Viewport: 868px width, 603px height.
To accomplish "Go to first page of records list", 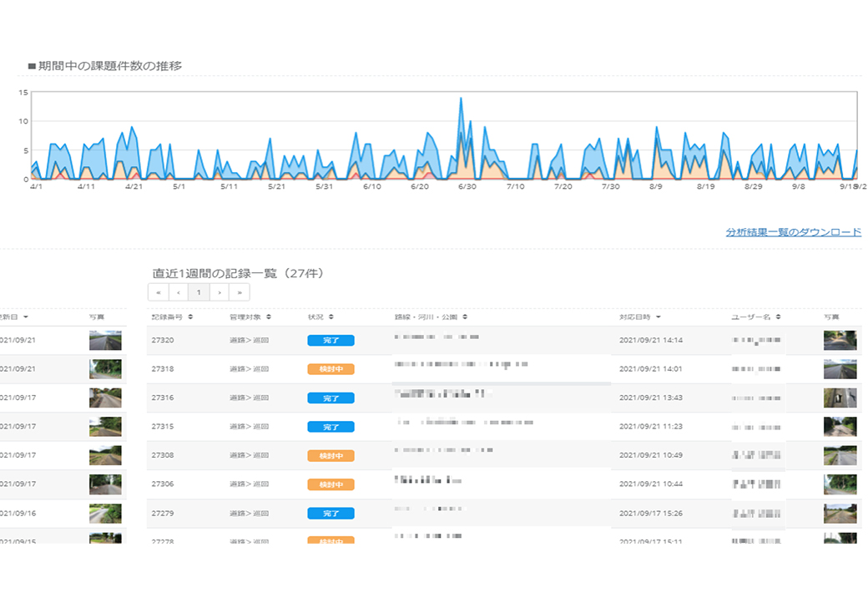I will [158, 292].
